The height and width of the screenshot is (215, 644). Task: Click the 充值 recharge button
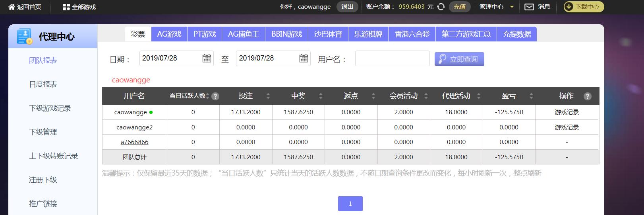460,7
